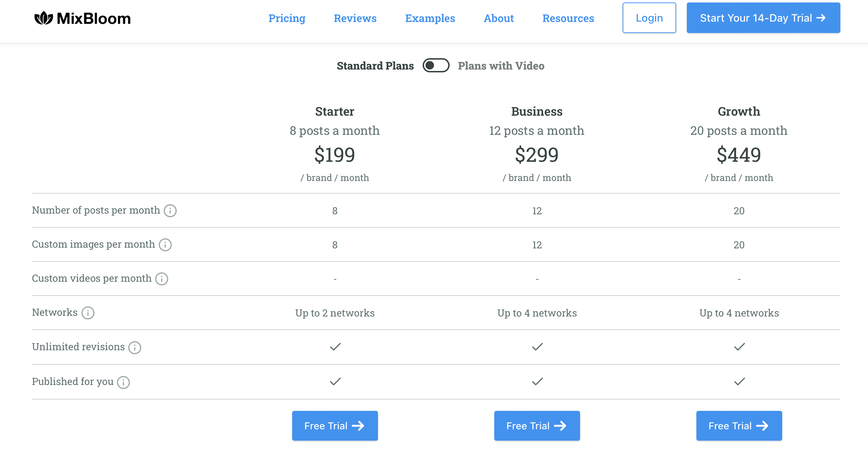Click '8 posts a month' subtitle
Viewport: 868px width, 457px height.
tap(335, 131)
